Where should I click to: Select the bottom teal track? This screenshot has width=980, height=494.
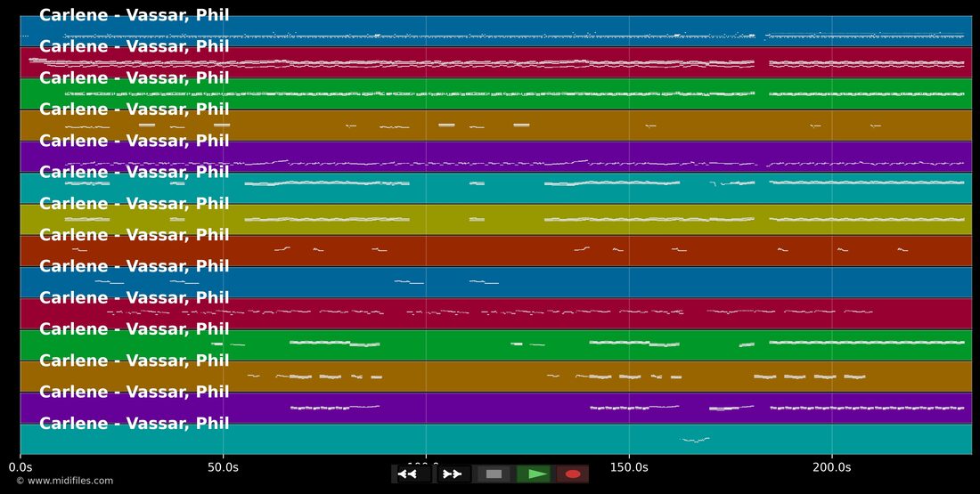tap(496, 440)
